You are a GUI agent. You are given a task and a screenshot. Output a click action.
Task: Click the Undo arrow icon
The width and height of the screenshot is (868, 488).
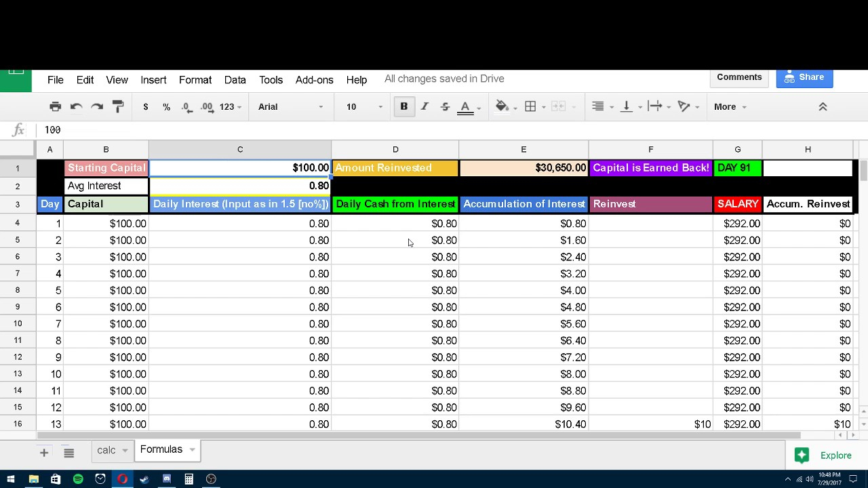tap(76, 106)
